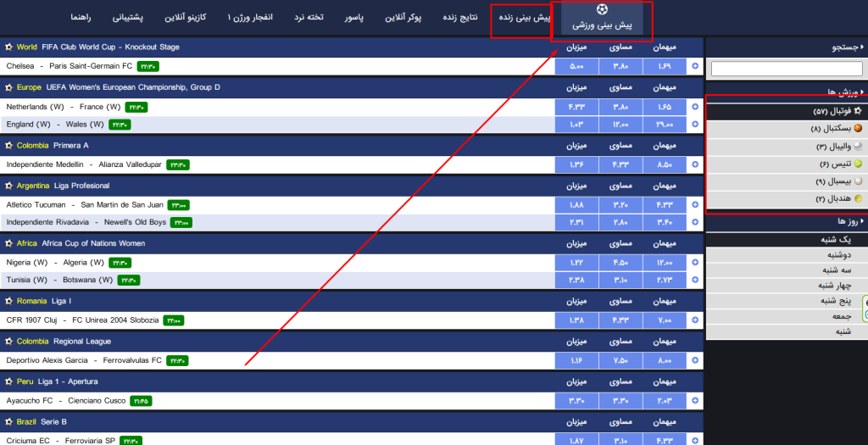868x445 pixels.
Task: Expand more markets for Netherlands (W) - France (W)
Action: pos(695,107)
